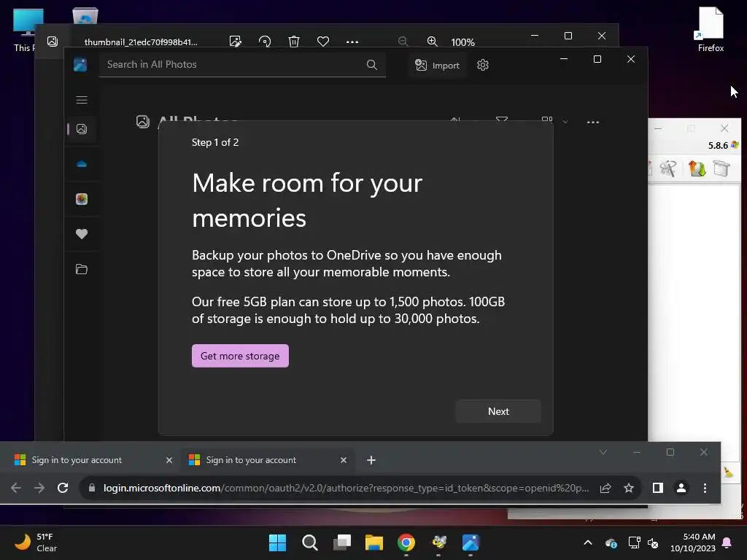Open Folders in the Photos sidebar
The height and width of the screenshot is (560, 747).
[x=82, y=269]
